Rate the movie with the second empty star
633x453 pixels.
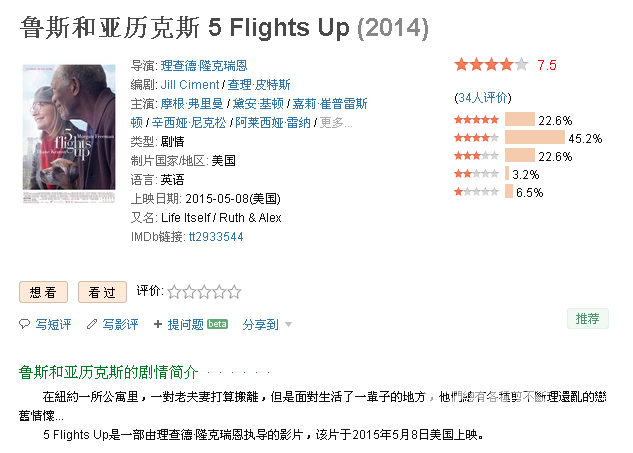pyautogui.click(x=189, y=292)
